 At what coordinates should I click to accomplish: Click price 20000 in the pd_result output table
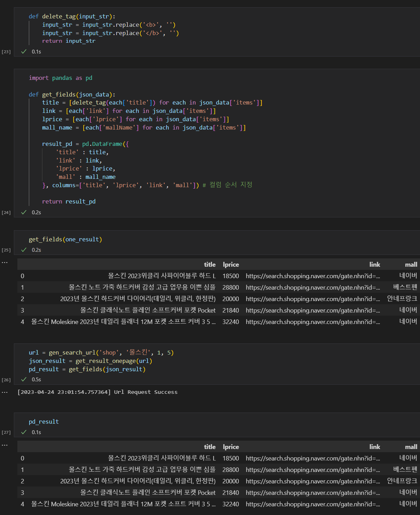click(x=231, y=481)
